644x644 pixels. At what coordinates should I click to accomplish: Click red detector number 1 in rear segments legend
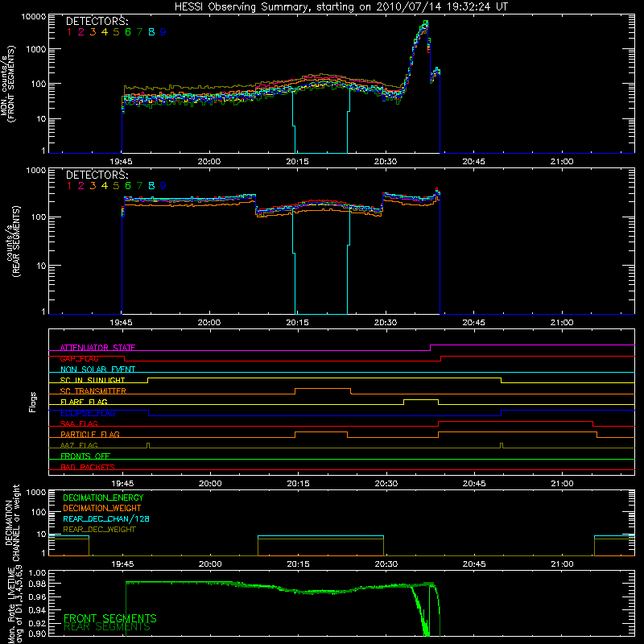coord(69,186)
